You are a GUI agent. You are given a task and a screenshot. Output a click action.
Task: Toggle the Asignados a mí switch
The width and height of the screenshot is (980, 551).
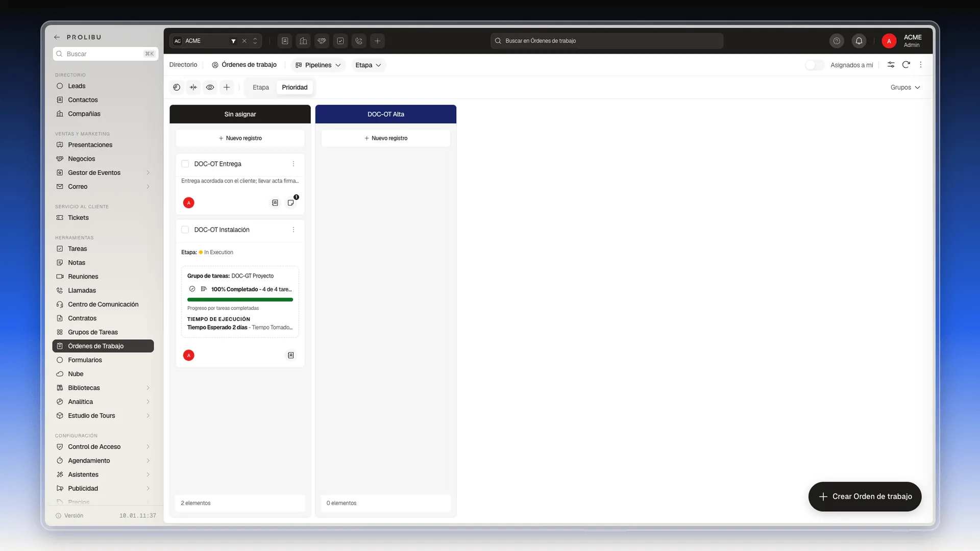[815, 65]
